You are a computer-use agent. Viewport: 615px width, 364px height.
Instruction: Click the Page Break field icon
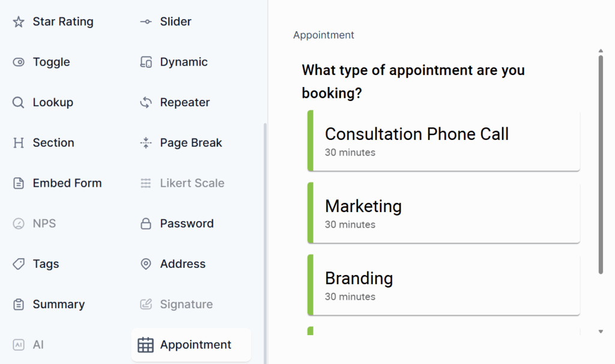[145, 142]
